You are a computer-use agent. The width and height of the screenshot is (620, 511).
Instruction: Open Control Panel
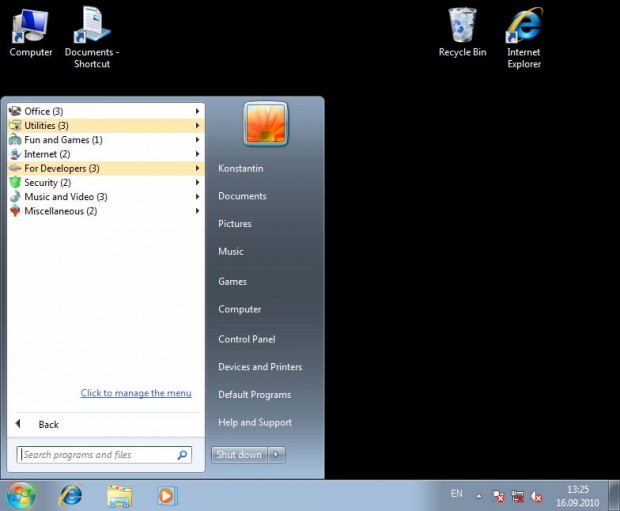pos(247,339)
